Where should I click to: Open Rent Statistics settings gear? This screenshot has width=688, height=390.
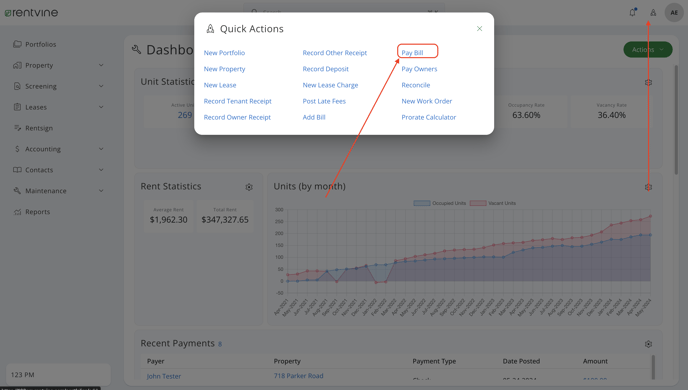(x=249, y=187)
